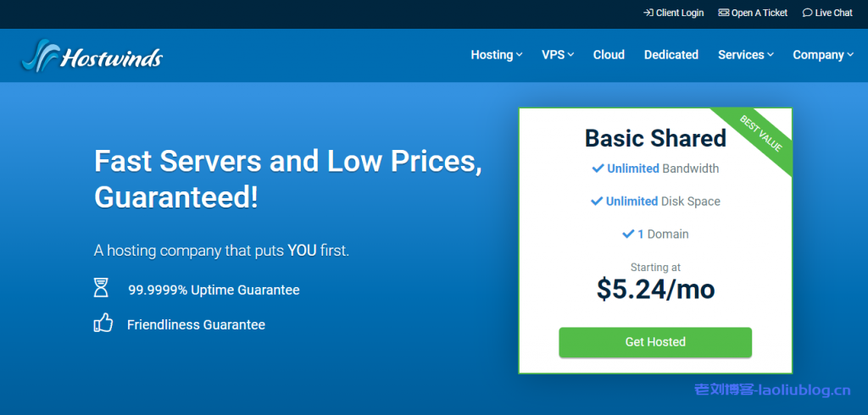
Task: Click checkmark beside Unlimited Bandwidth
Action: click(598, 169)
